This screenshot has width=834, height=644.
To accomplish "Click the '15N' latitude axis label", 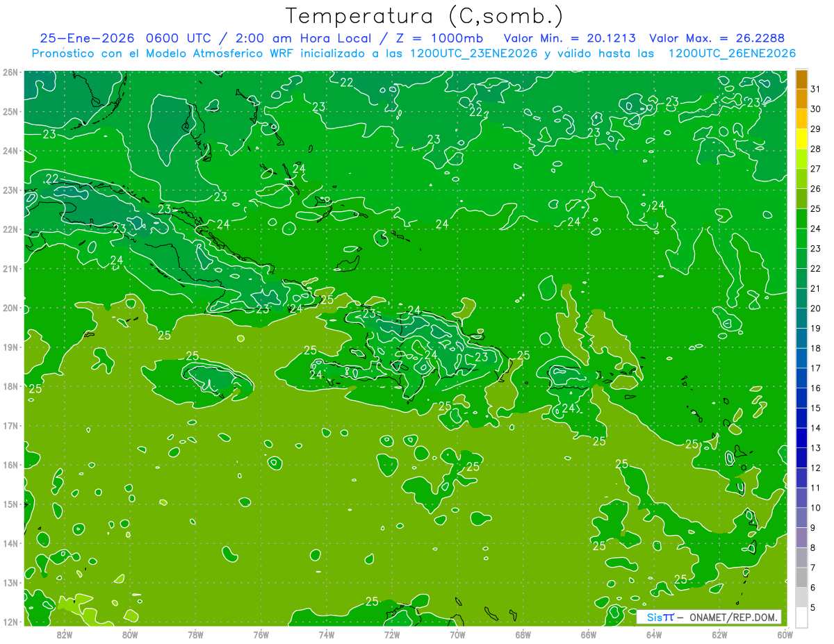I will [11, 504].
